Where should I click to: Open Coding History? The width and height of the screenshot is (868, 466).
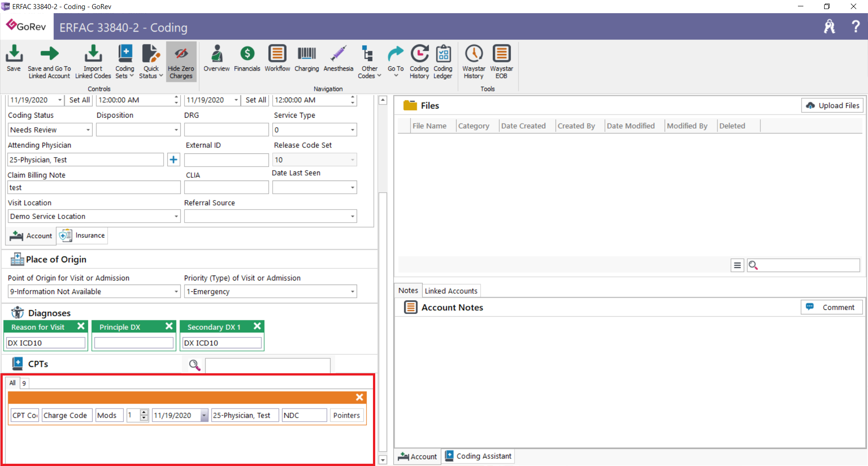419,62
